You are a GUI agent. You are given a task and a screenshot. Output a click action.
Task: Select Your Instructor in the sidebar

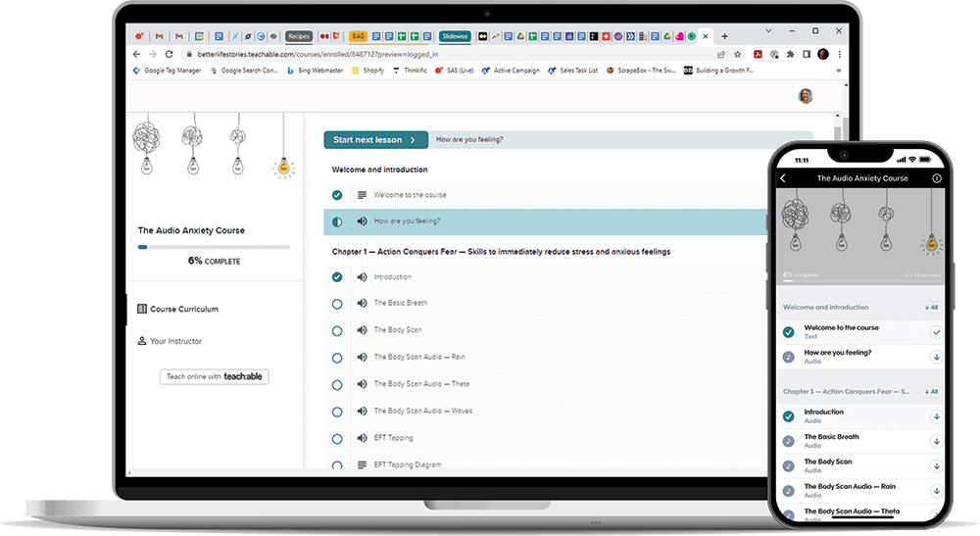tap(175, 341)
